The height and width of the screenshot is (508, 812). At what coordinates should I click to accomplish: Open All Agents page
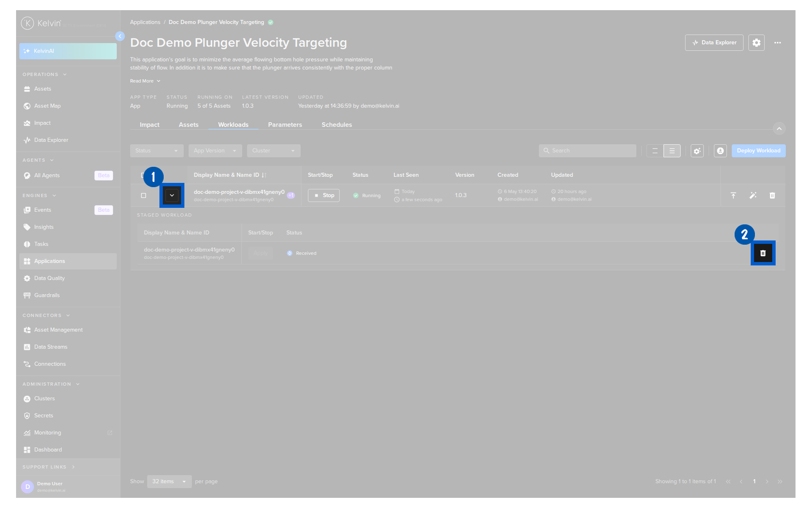pos(68,175)
